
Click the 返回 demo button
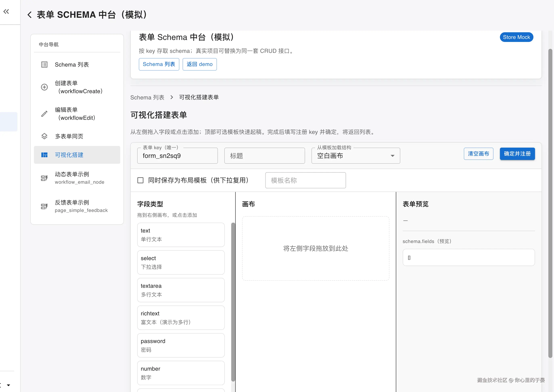pos(200,64)
